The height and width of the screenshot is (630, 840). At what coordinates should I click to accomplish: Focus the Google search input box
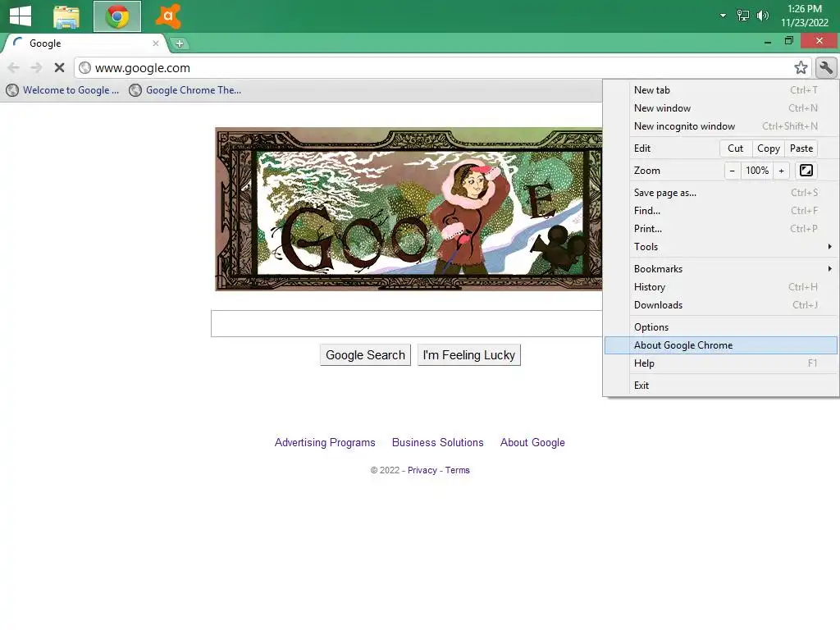(x=407, y=323)
